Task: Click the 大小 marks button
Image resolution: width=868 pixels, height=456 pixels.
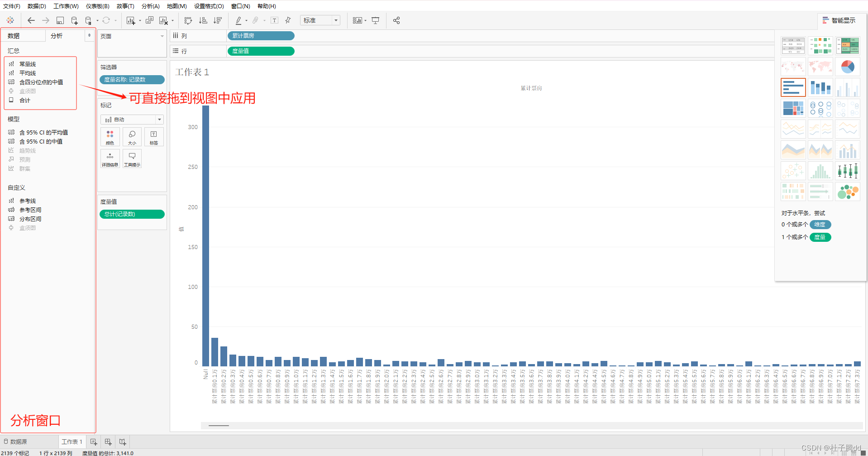Action: [x=132, y=137]
